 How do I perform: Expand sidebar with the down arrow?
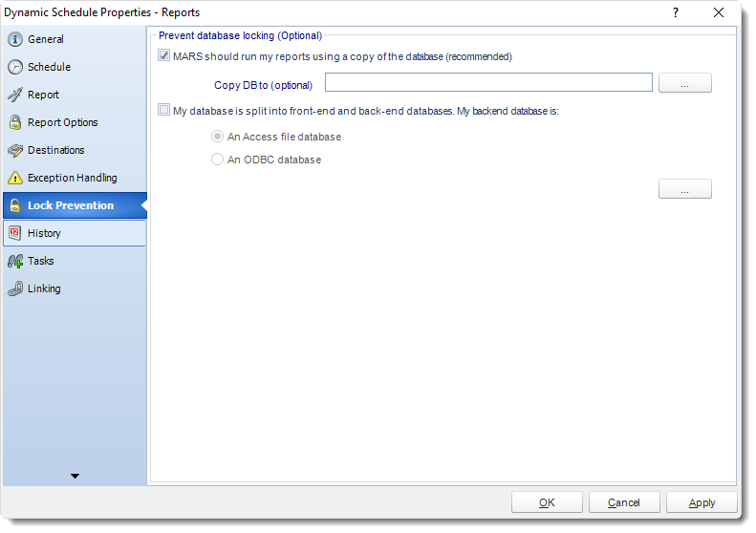(x=75, y=476)
